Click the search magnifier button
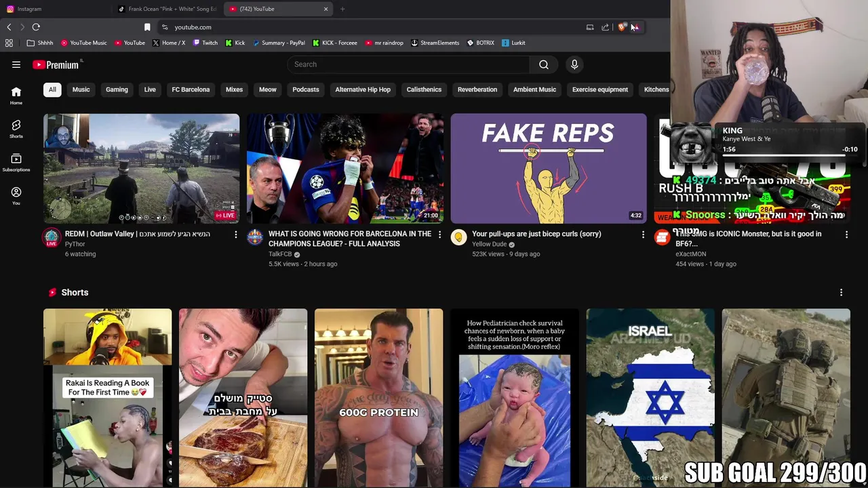This screenshot has width=868, height=488. [543, 64]
